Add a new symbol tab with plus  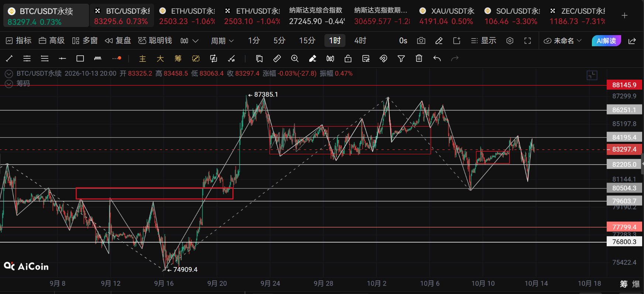coord(624,16)
